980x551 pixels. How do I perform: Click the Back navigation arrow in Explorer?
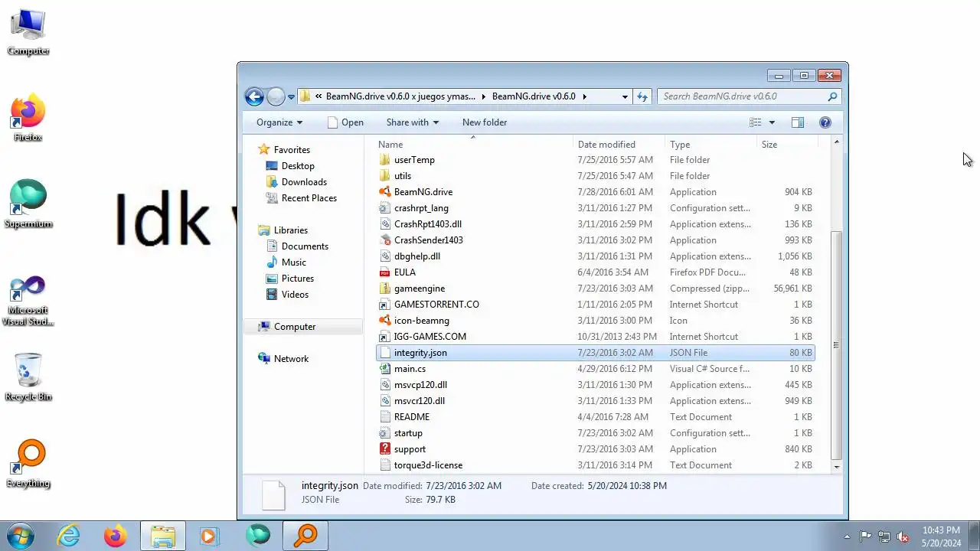pos(254,96)
